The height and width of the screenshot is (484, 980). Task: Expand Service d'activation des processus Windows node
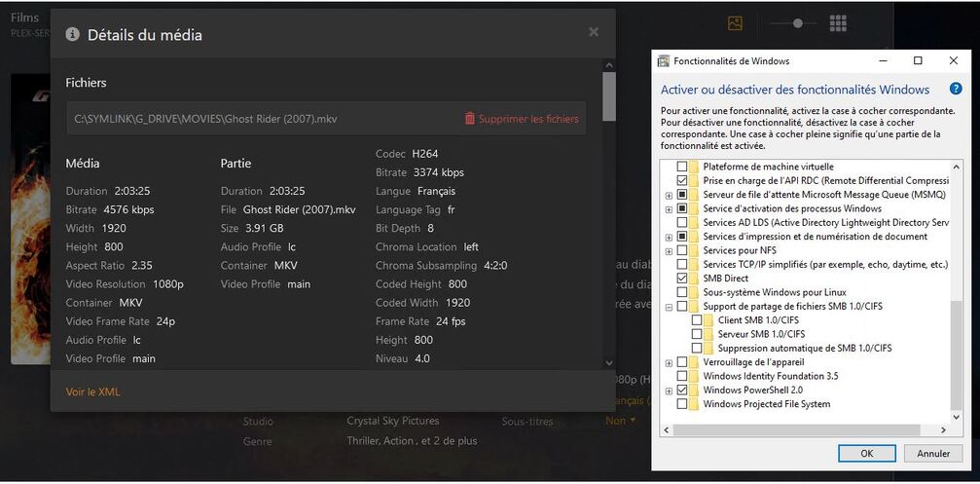pos(669,208)
